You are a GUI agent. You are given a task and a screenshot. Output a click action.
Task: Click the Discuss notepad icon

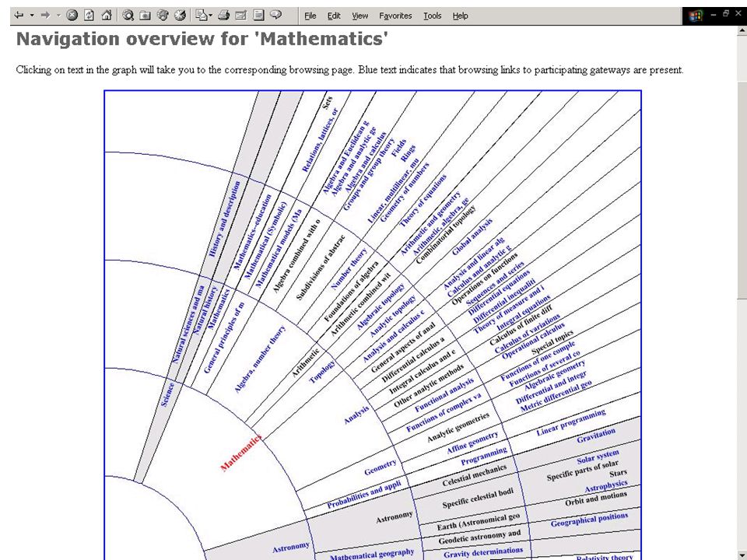(x=258, y=16)
